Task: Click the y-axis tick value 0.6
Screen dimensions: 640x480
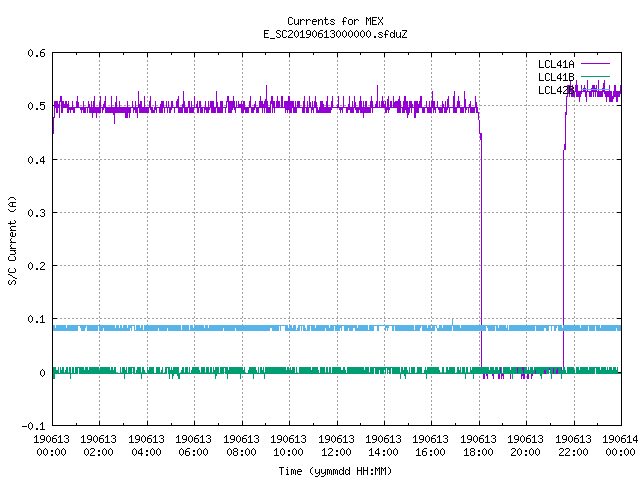Action: coord(36,53)
